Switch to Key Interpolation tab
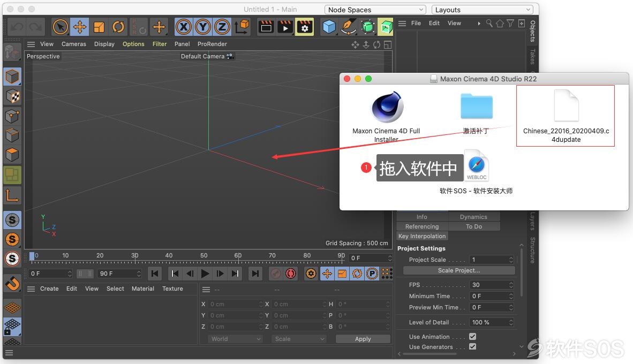The image size is (633, 364). pos(422,236)
